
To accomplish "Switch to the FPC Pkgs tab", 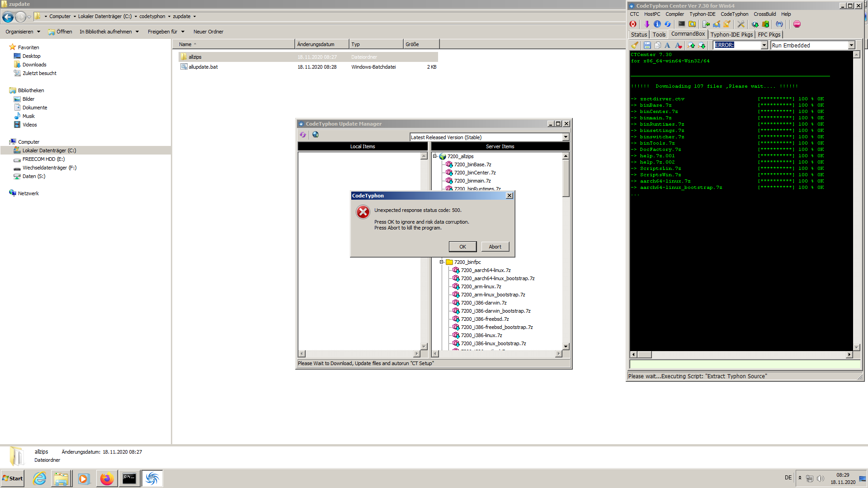I will click(x=769, y=34).
